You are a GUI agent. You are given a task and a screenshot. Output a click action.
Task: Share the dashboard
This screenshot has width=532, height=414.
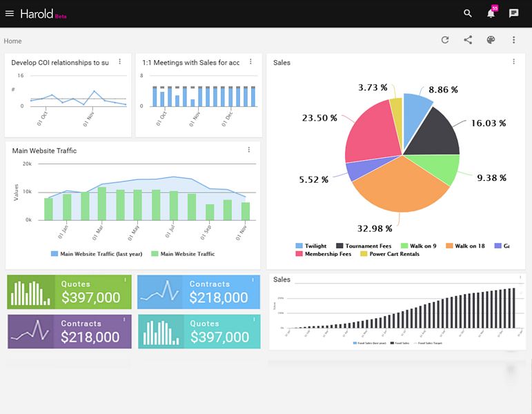[468, 40]
